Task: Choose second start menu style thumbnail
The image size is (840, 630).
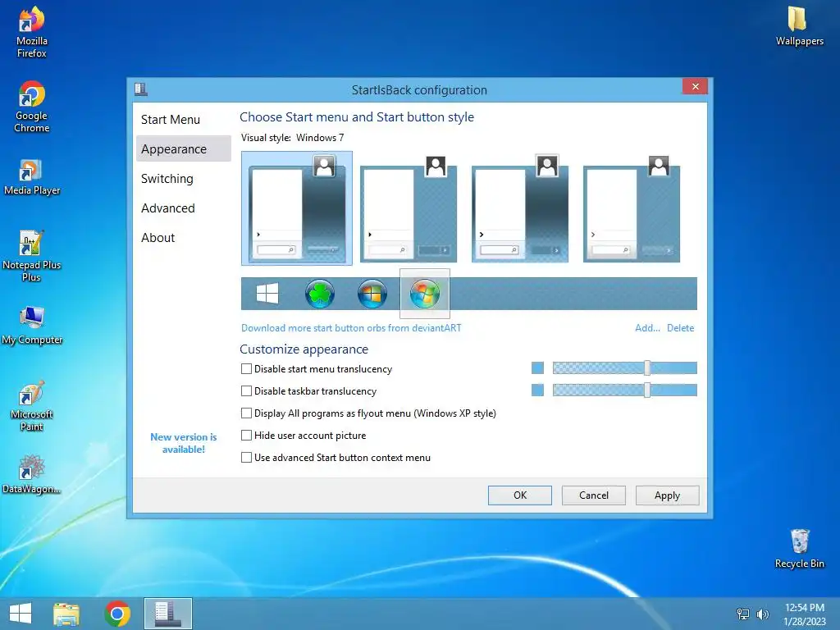Action: coord(409,208)
